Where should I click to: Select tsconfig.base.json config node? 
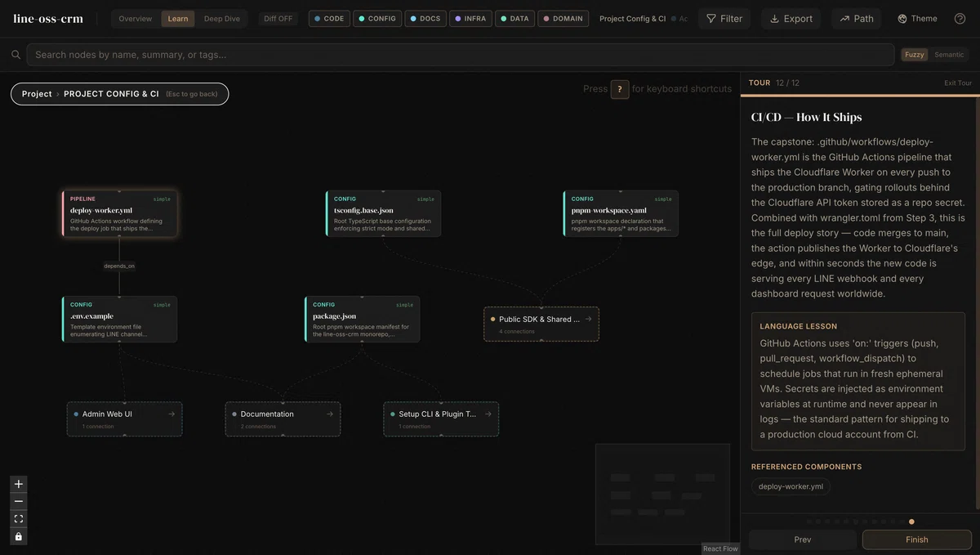click(x=383, y=214)
